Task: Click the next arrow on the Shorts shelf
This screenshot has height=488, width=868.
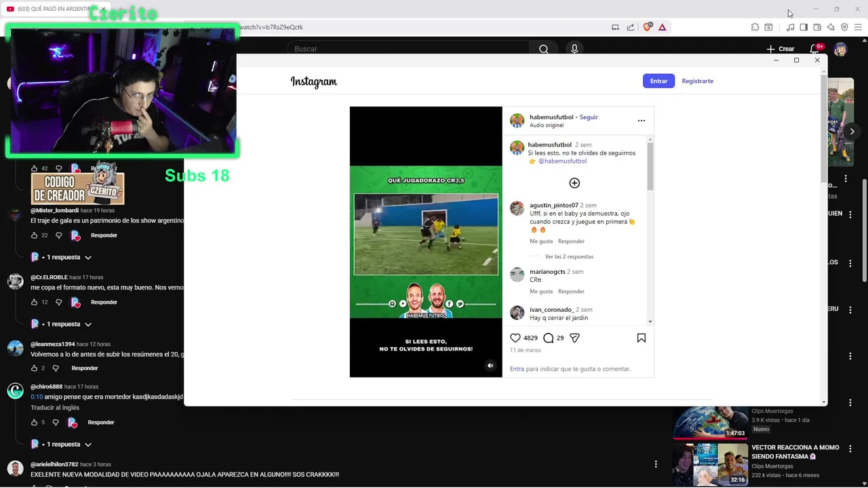Action: [852, 131]
